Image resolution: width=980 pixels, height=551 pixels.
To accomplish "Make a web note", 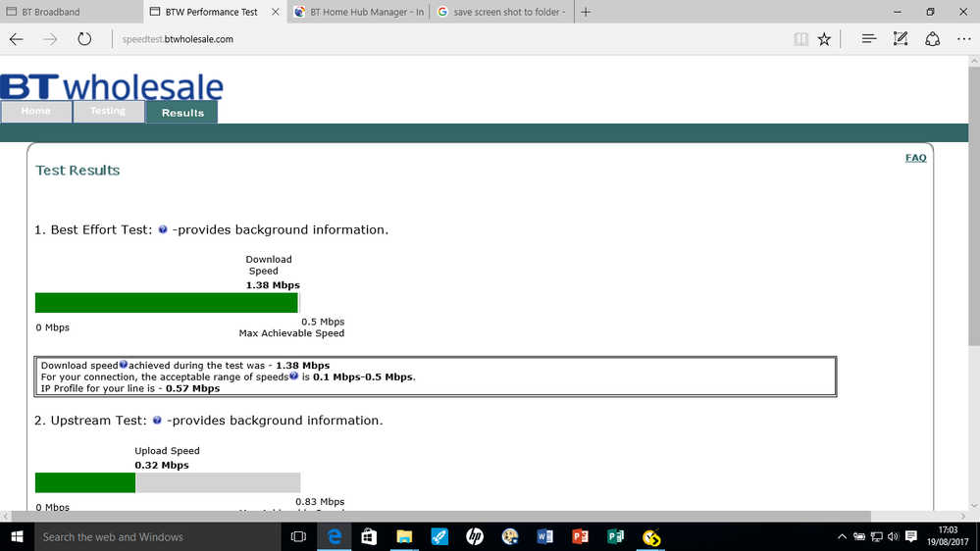I will click(x=901, y=39).
